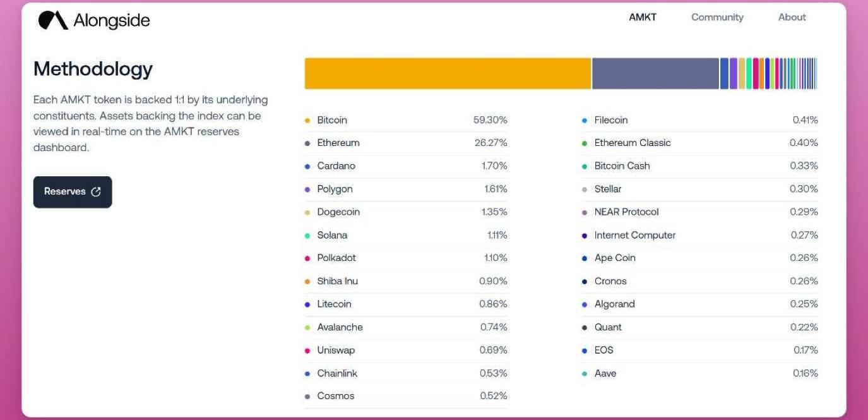The height and width of the screenshot is (420, 868).
Task: Click the green dot next to Ethereum Classic
Action: (x=585, y=143)
